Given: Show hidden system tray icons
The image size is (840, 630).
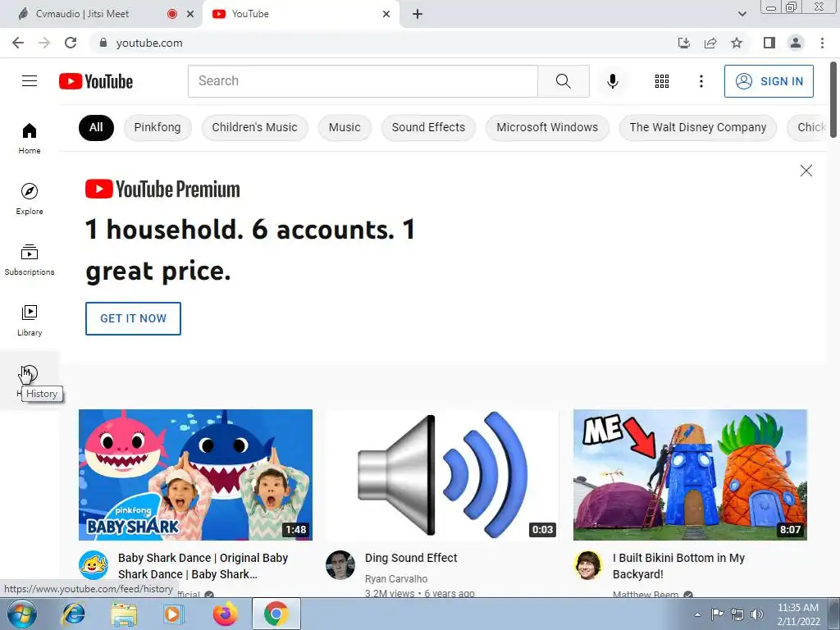Looking at the screenshot, I should coord(697,614).
